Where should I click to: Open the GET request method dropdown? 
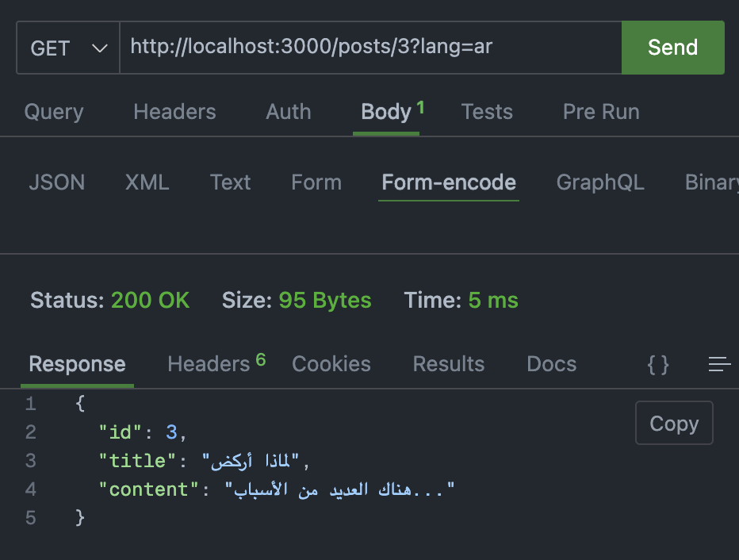(x=67, y=47)
